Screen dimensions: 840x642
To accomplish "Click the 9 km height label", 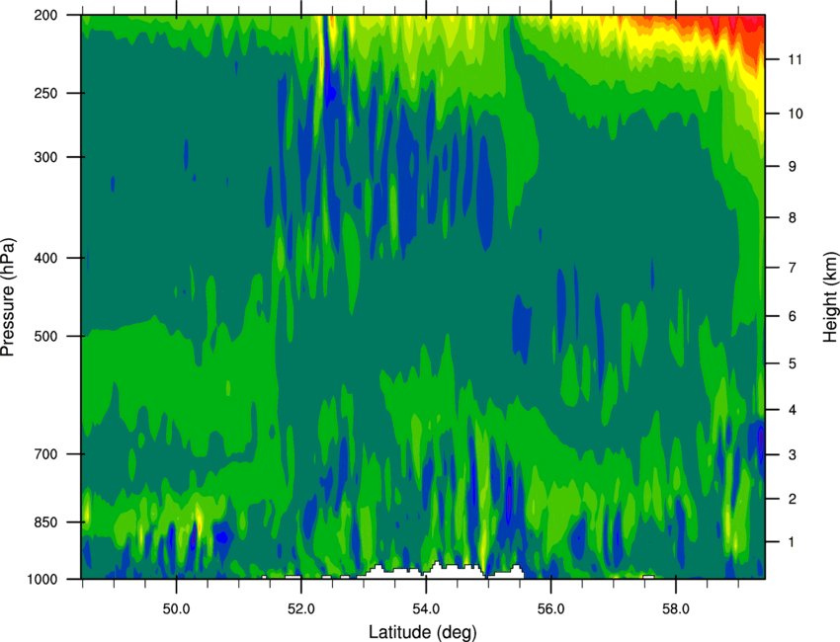I will [793, 167].
